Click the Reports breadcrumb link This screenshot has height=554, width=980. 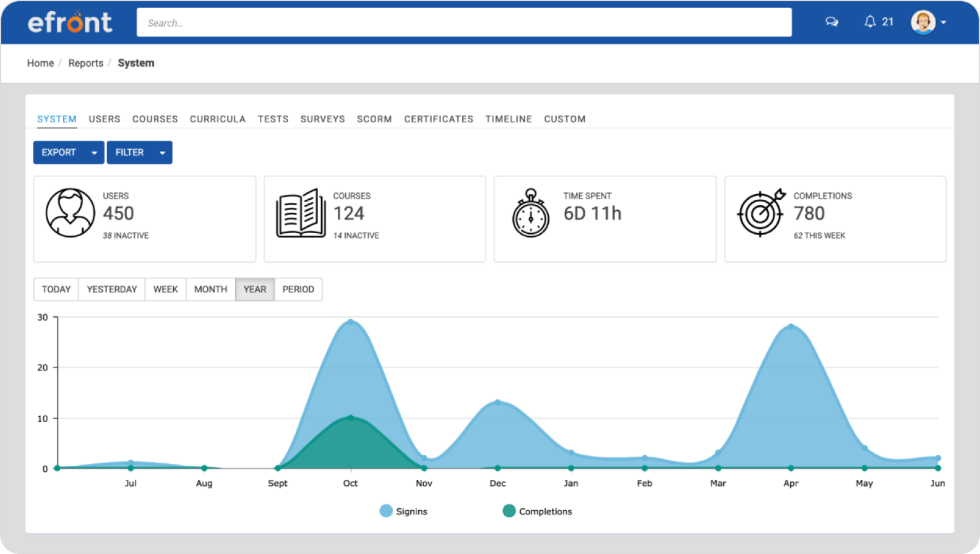(x=85, y=63)
